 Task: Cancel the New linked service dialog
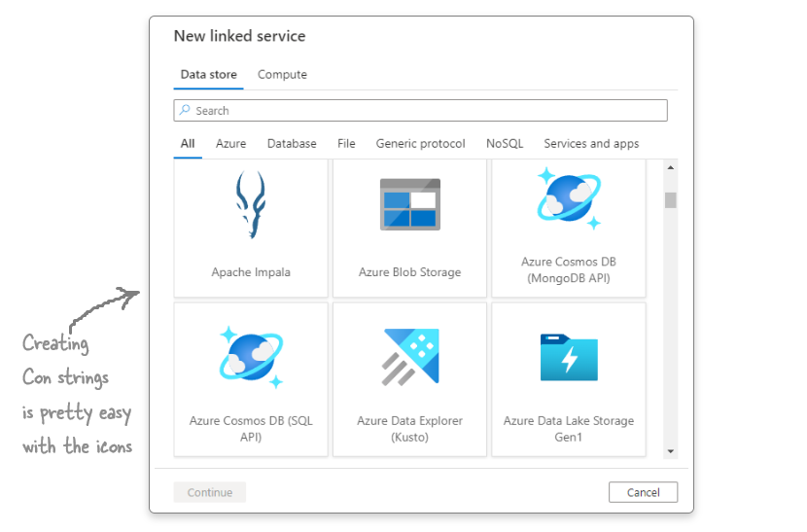coord(643,492)
